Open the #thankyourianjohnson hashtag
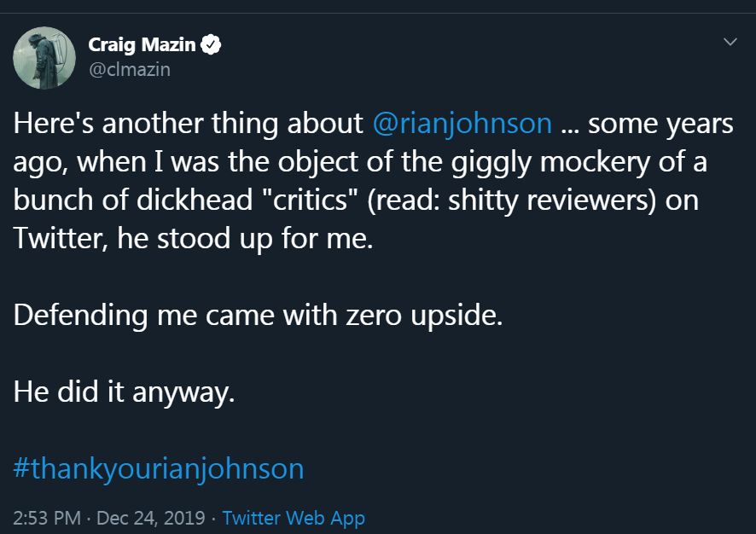756x534 pixels. pos(159,468)
